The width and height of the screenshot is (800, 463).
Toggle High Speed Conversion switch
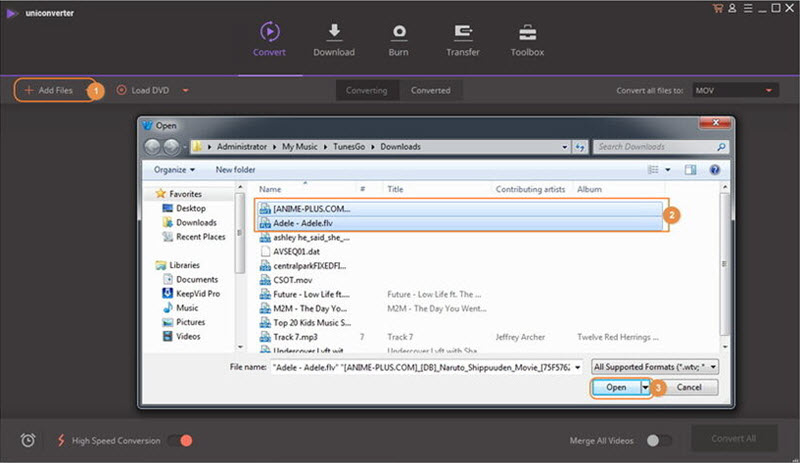tap(181, 440)
